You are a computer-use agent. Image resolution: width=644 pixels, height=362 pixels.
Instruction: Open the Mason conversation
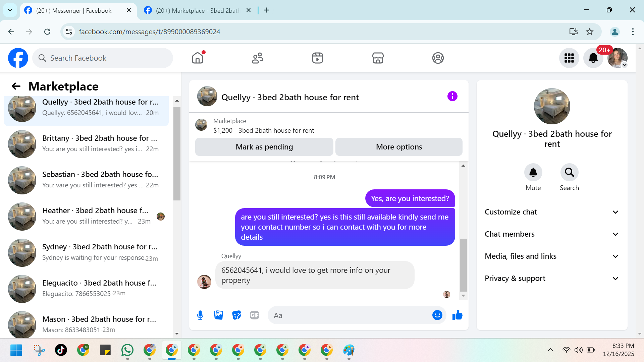[x=86, y=324]
